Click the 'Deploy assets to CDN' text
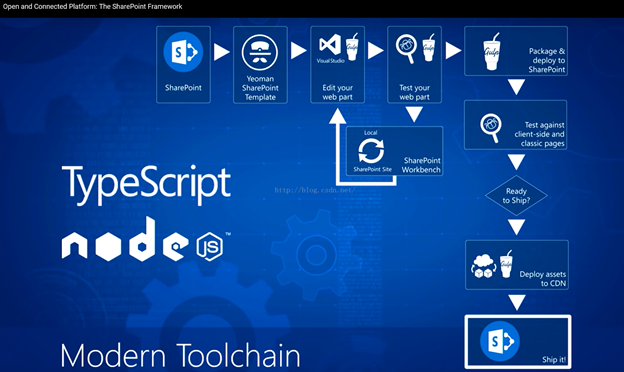 543,279
